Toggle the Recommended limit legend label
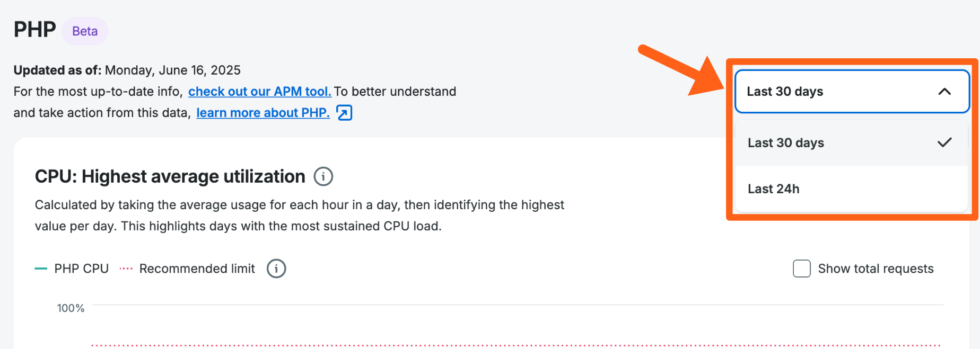This screenshot has height=349, width=980. (x=197, y=269)
